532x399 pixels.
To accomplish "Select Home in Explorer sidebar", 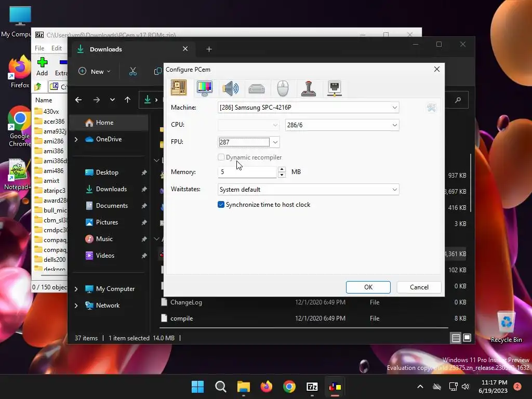I will [109, 123].
